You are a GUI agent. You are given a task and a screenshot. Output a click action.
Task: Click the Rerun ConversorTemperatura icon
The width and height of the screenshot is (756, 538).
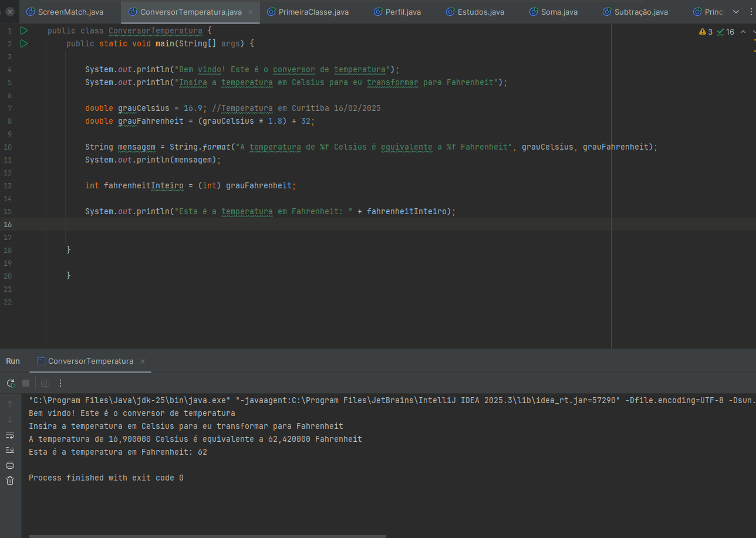click(11, 383)
